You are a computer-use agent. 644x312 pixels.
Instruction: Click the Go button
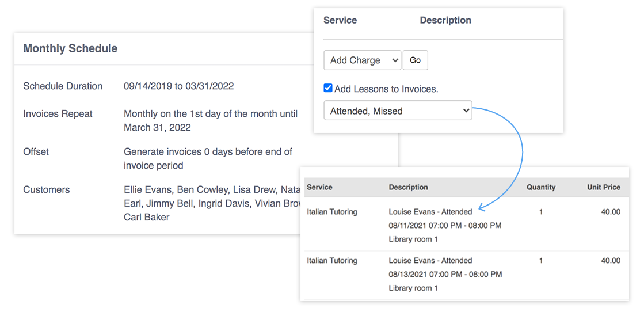[x=415, y=60]
